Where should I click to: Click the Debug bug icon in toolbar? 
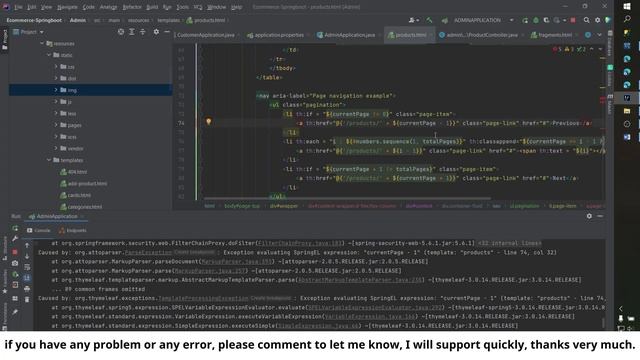[x=536, y=20]
